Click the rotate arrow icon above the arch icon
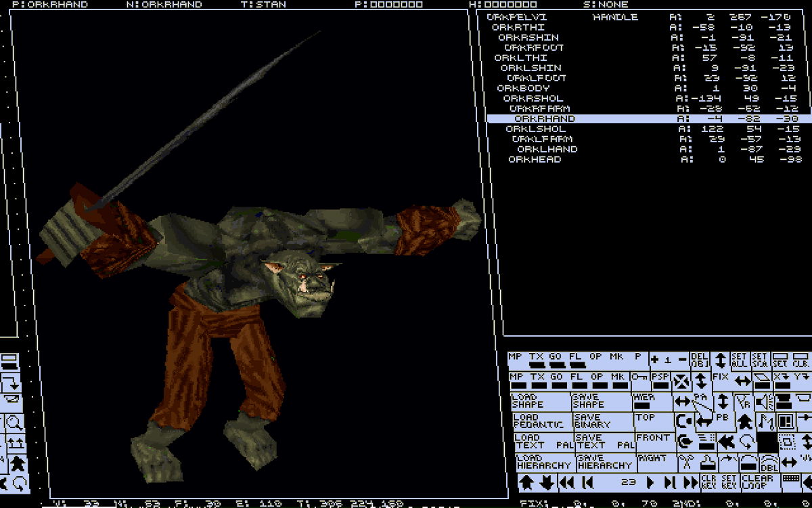Screen dimensions: 812x508 point(747,442)
